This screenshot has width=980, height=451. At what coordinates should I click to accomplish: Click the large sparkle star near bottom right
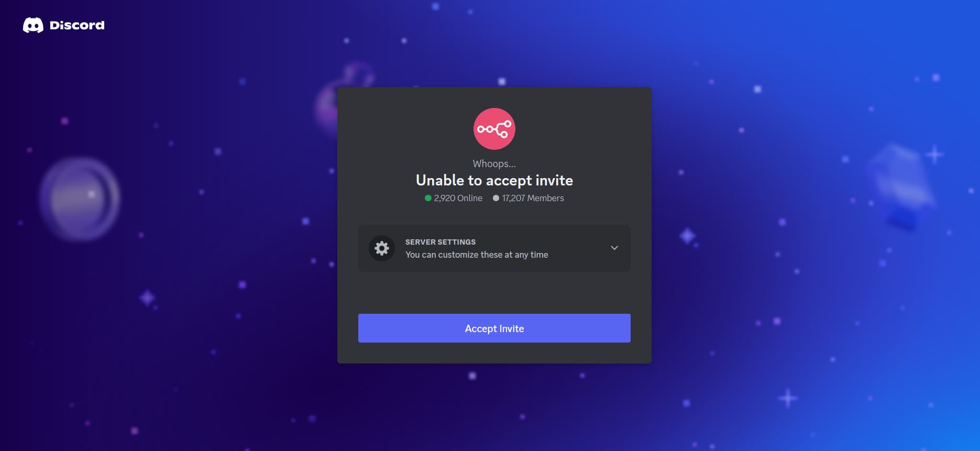[x=787, y=399]
